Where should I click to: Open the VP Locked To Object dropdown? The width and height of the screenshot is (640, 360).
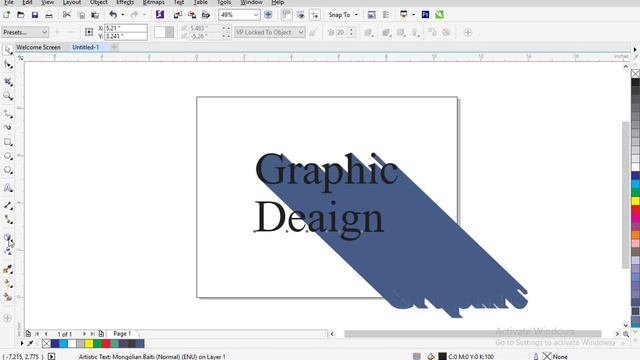pyautogui.click(x=270, y=32)
